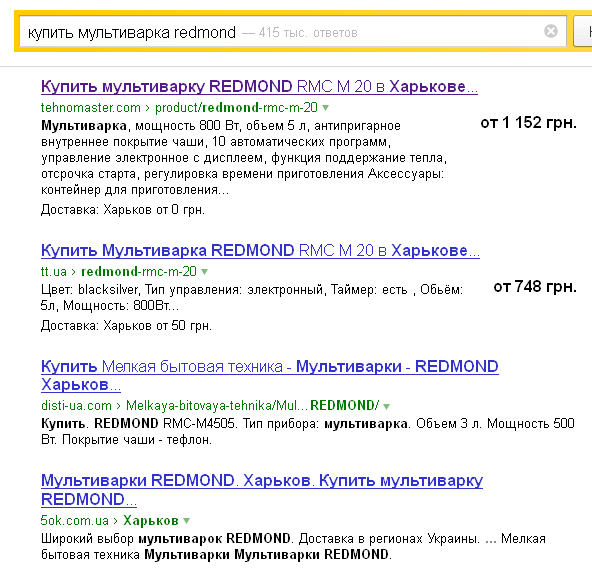592x573 pixels.
Task: Click the 'product/redmond-rmc-m-20' URL path link
Action: click(x=236, y=108)
